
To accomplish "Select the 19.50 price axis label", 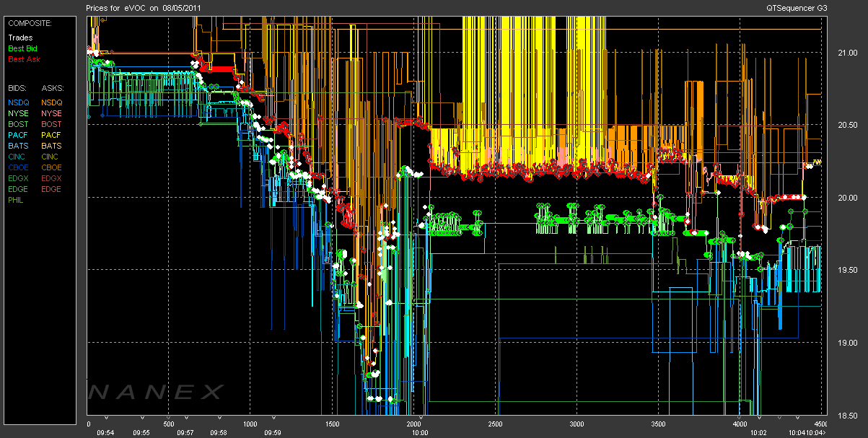I will tap(847, 269).
